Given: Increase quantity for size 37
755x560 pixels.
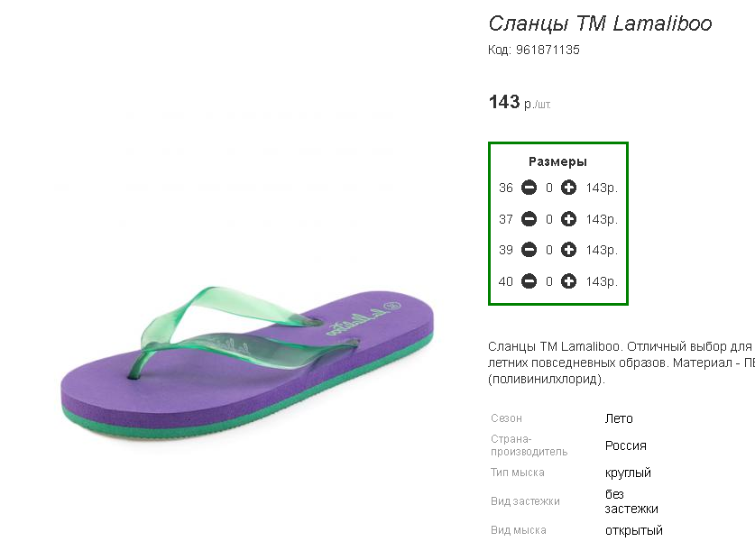Looking at the screenshot, I should 568,219.
